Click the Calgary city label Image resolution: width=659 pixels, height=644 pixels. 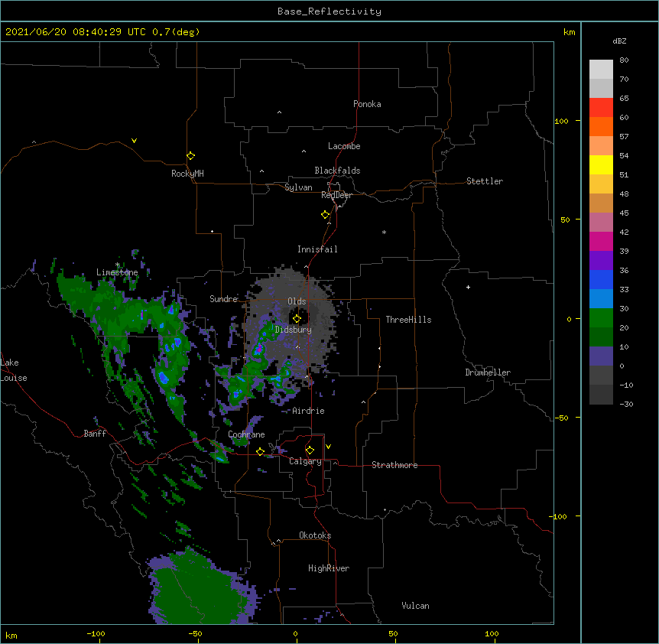[305, 461]
